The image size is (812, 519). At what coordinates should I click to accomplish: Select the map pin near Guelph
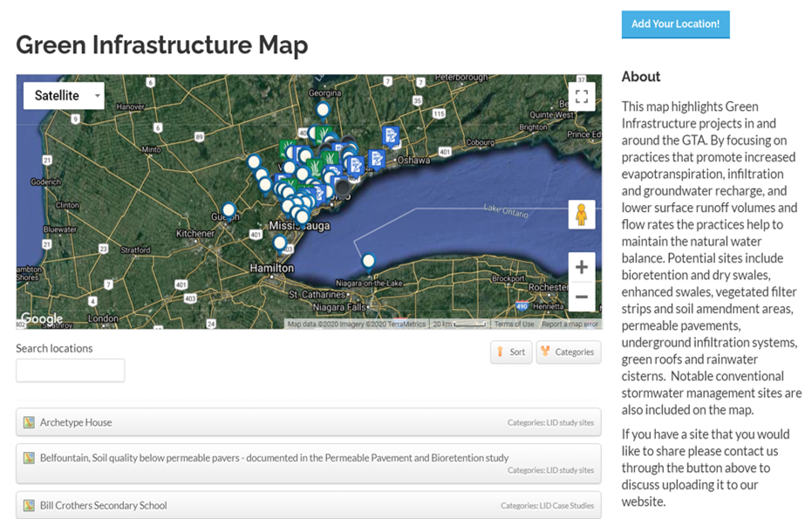click(229, 210)
